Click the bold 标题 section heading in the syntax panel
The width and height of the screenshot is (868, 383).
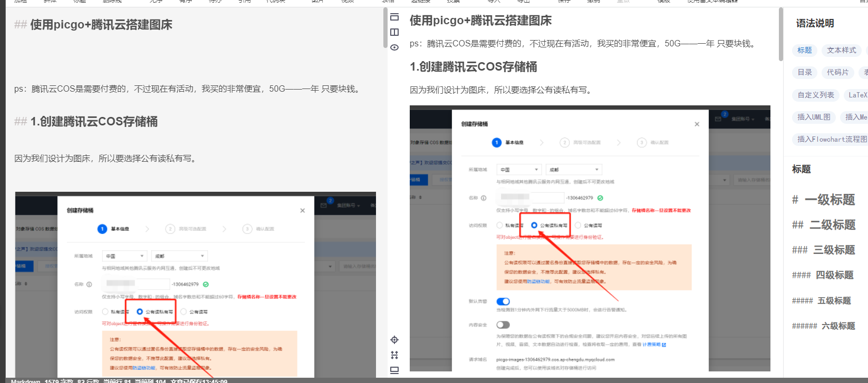(x=802, y=169)
